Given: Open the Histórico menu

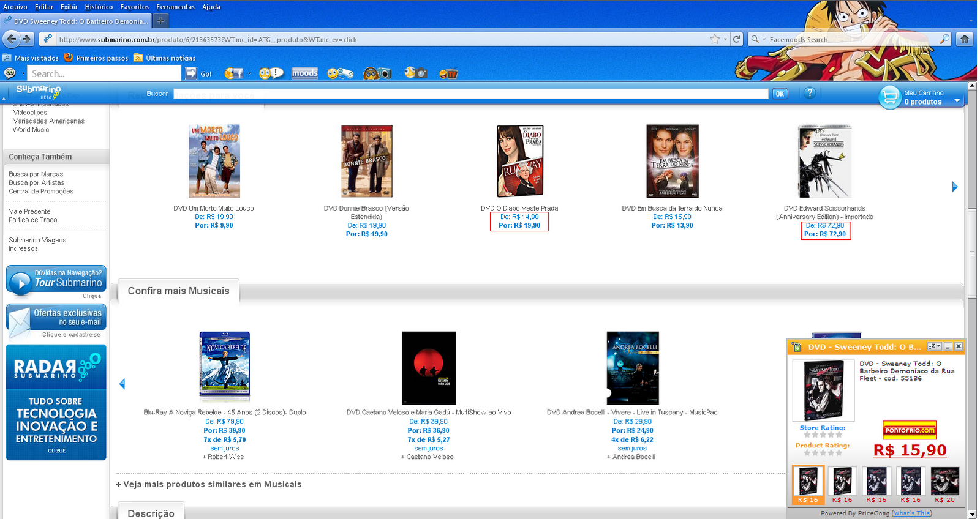Looking at the screenshot, I should (x=99, y=7).
